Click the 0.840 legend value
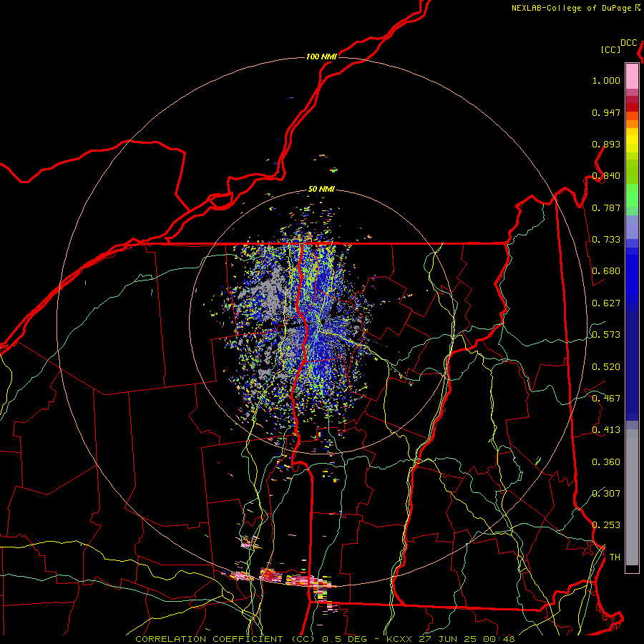The width and height of the screenshot is (644, 644). coord(606,176)
